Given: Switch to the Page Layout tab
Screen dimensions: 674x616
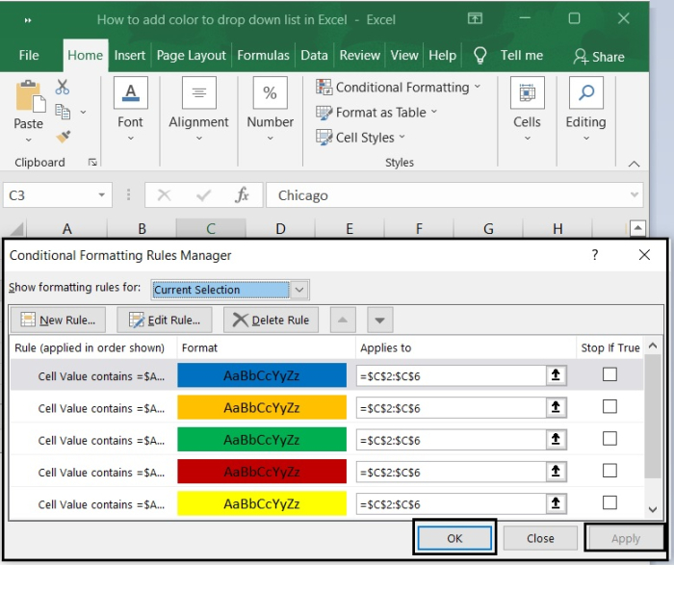Looking at the screenshot, I should click(x=192, y=56).
